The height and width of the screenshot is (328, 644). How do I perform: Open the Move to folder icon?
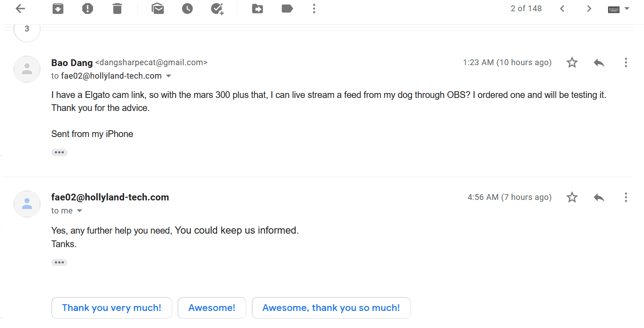click(x=258, y=9)
